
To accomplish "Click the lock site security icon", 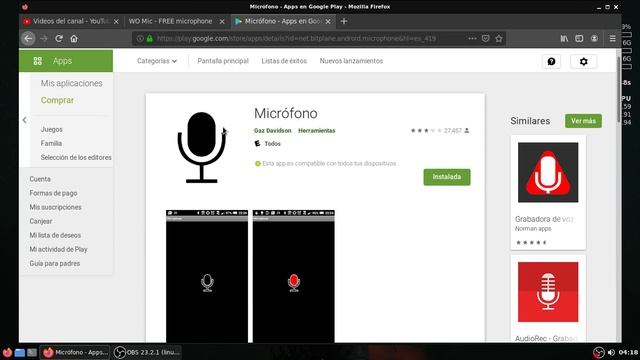I will coord(150,38).
